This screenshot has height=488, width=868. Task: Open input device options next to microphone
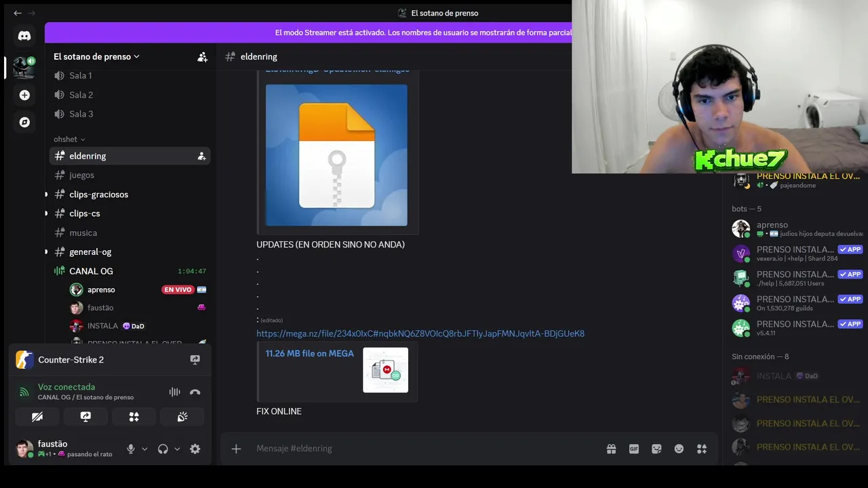pyautogui.click(x=144, y=449)
